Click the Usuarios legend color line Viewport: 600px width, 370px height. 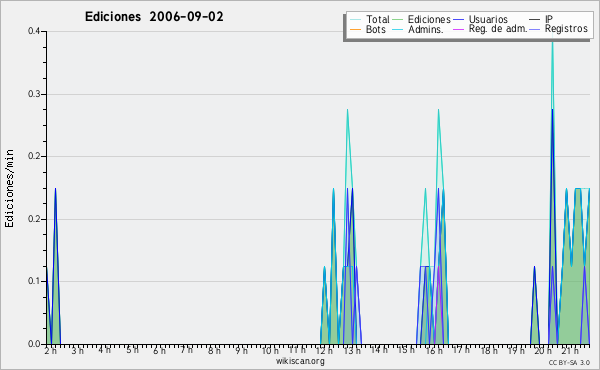point(458,20)
